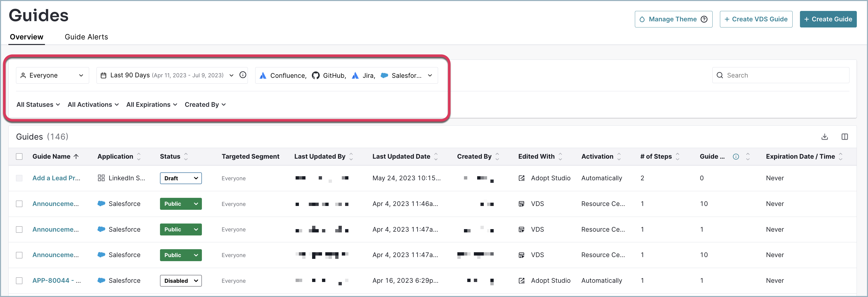
Task: Sort by Activation column arrows
Action: (x=619, y=157)
